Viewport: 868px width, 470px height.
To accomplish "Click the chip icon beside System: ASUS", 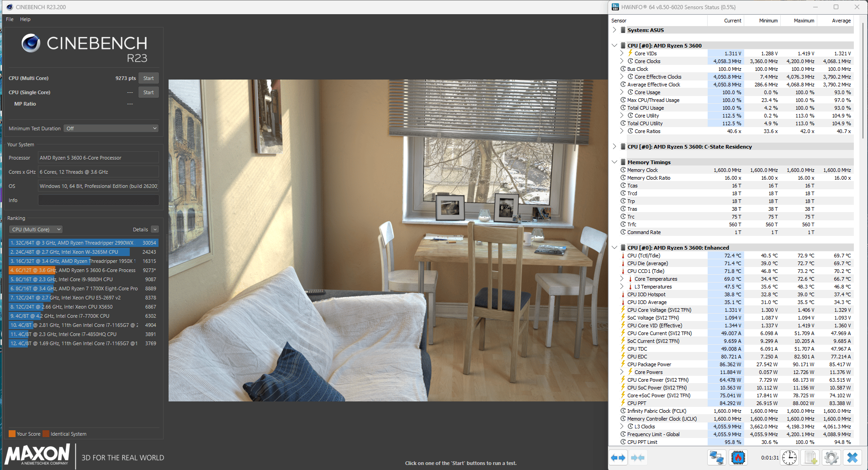I will 623,30.
